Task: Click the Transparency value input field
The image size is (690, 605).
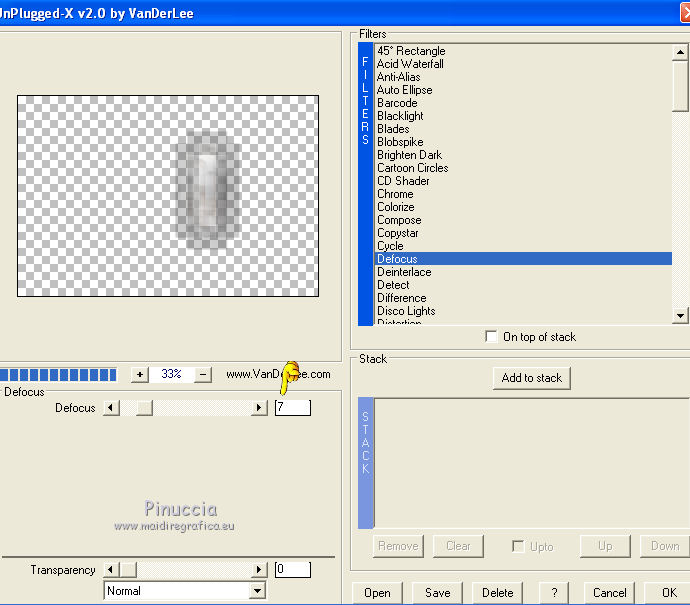Action: pyautogui.click(x=293, y=570)
